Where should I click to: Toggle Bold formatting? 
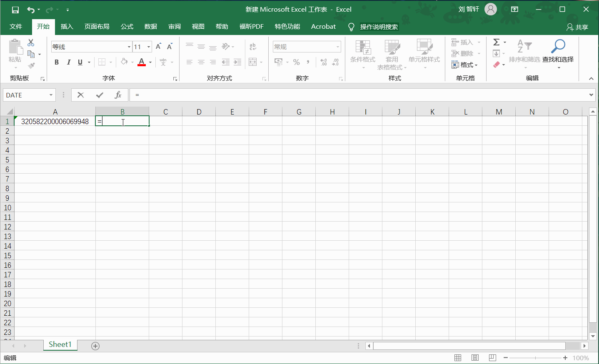[57, 62]
